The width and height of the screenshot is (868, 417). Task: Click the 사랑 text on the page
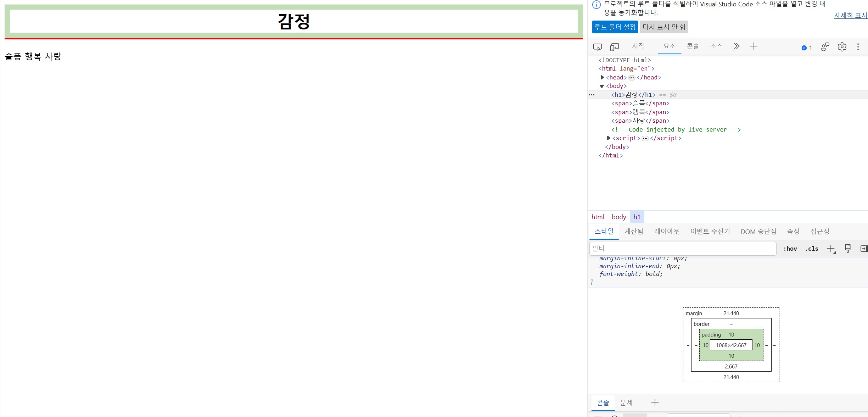click(53, 56)
